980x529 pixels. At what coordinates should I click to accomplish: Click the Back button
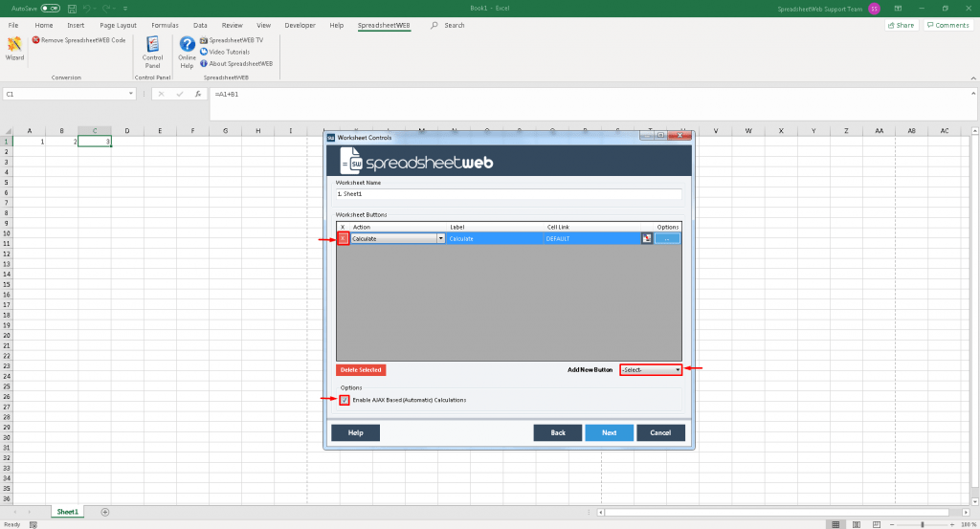pos(558,432)
